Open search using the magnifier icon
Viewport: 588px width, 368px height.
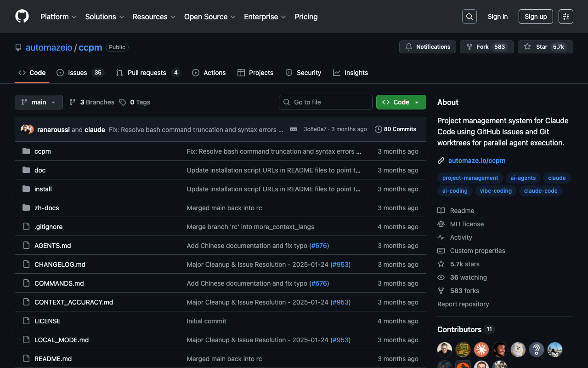(x=469, y=17)
